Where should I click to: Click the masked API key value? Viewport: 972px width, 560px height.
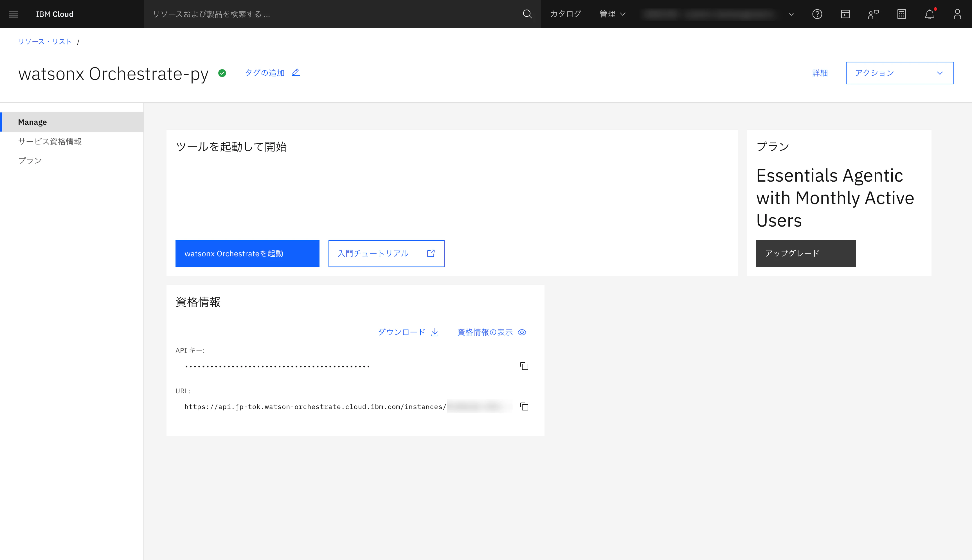click(277, 367)
